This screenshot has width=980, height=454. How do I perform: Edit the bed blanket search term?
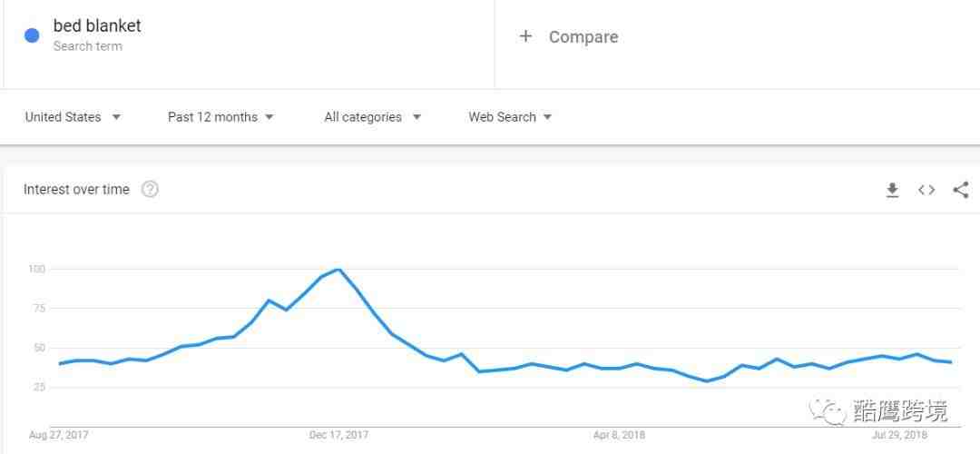coord(97,25)
